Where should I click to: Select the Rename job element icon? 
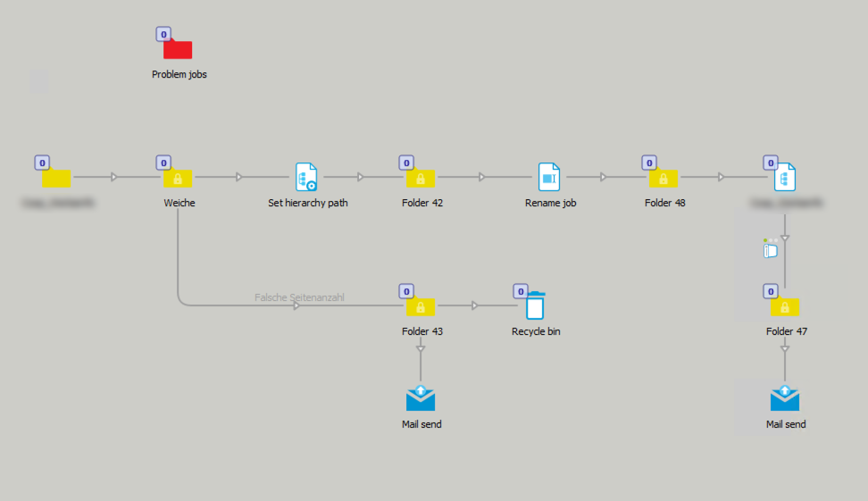(x=549, y=177)
